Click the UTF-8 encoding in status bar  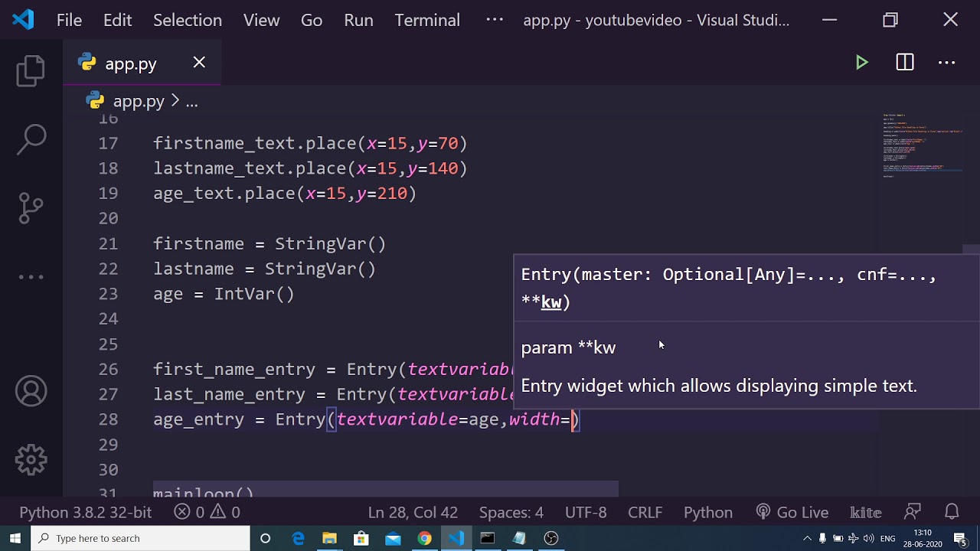586,512
